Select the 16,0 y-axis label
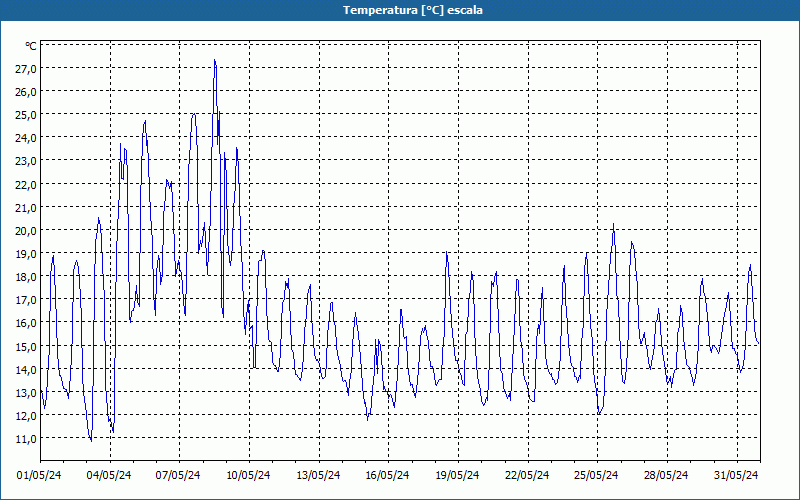 [26, 323]
